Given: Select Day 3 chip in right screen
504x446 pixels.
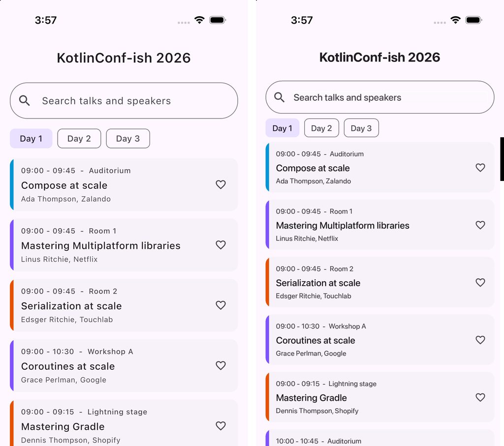Looking at the screenshot, I should coord(361,128).
